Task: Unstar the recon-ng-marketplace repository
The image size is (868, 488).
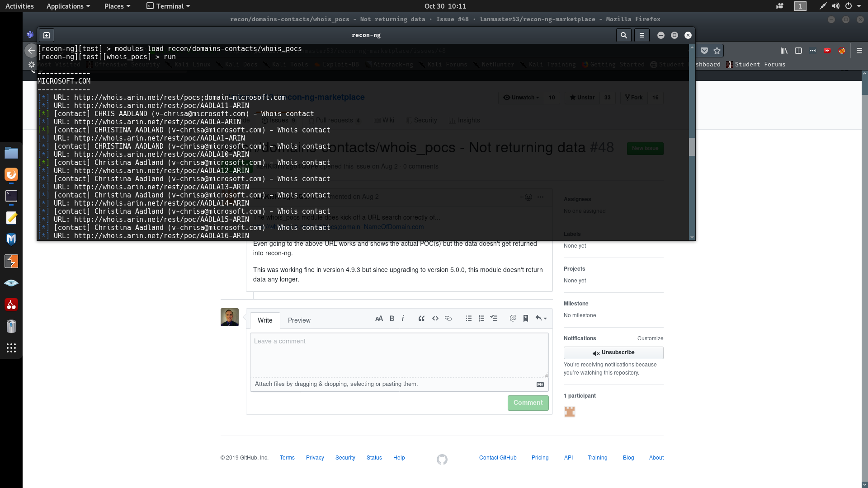Action: click(582, 98)
